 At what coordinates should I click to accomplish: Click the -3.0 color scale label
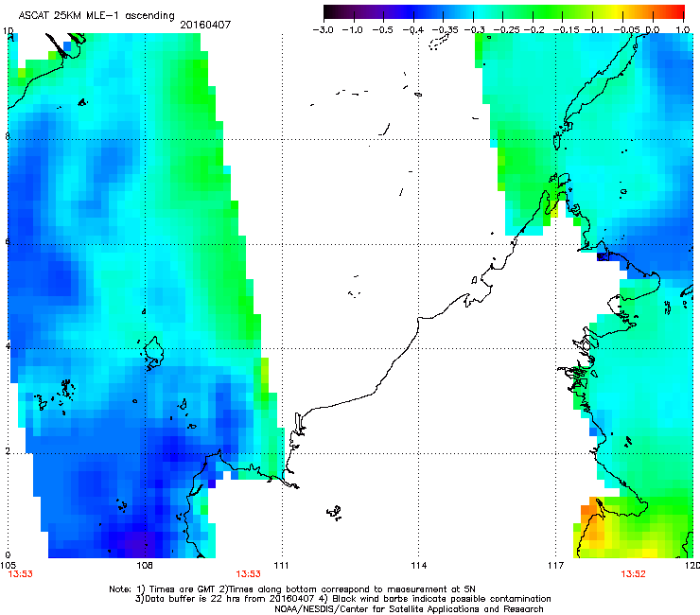click(x=323, y=30)
